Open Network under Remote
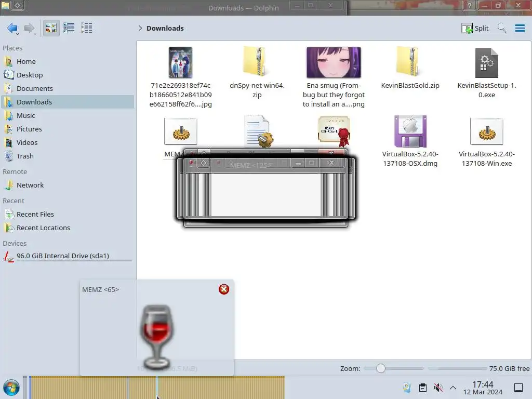 pyautogui.click(x=67, y=185)
